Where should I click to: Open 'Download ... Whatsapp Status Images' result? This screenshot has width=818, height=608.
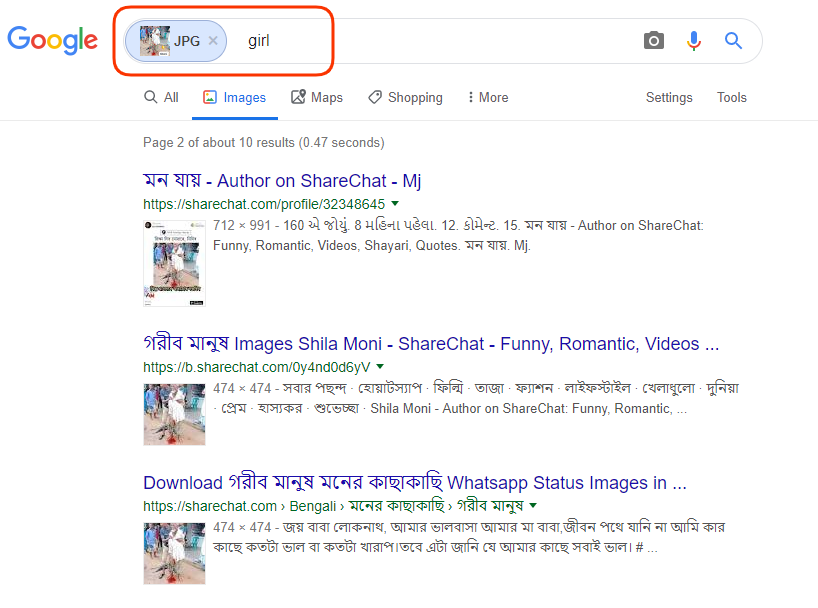pos(415,483)
